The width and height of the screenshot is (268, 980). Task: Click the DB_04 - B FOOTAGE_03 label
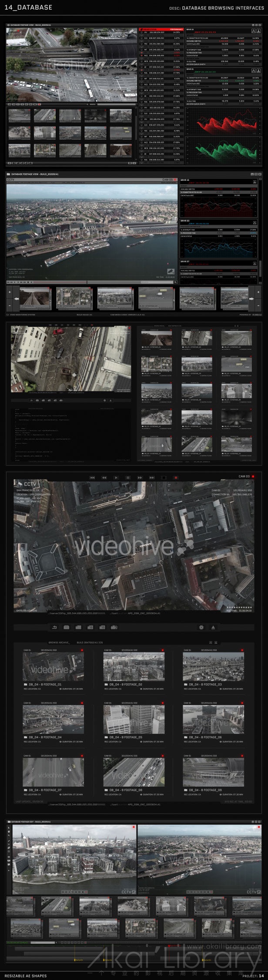205,685
